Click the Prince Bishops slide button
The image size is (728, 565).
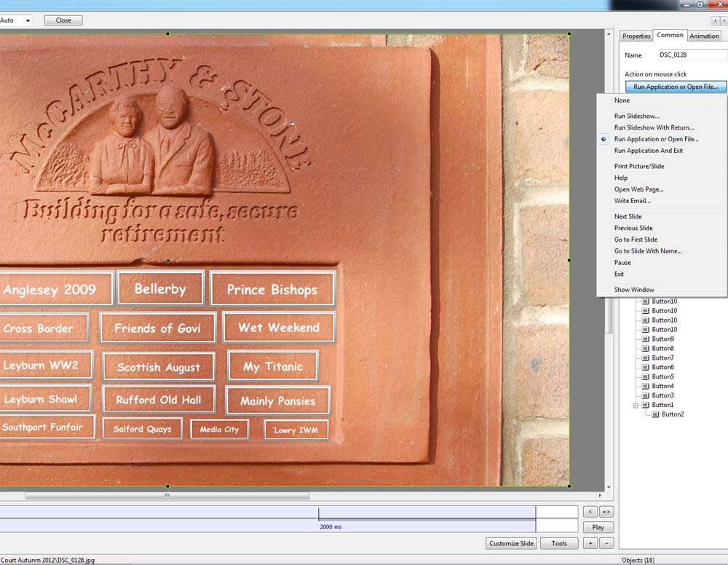(272, 290)
